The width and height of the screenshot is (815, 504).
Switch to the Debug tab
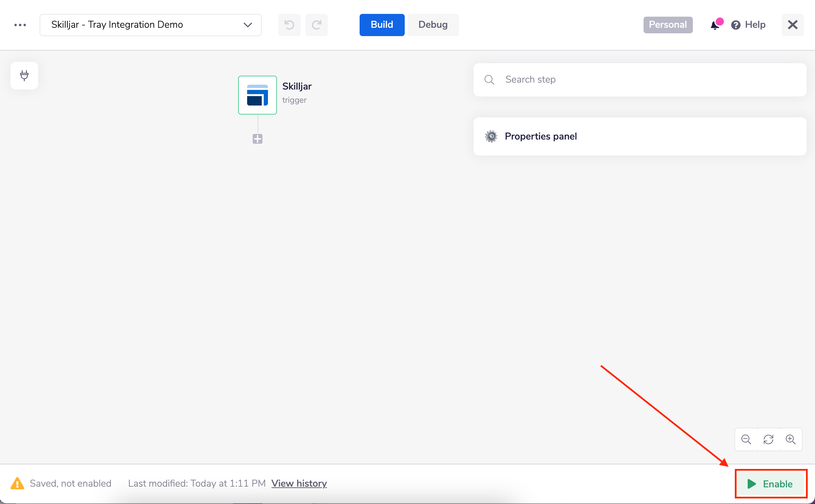point(433,25)
